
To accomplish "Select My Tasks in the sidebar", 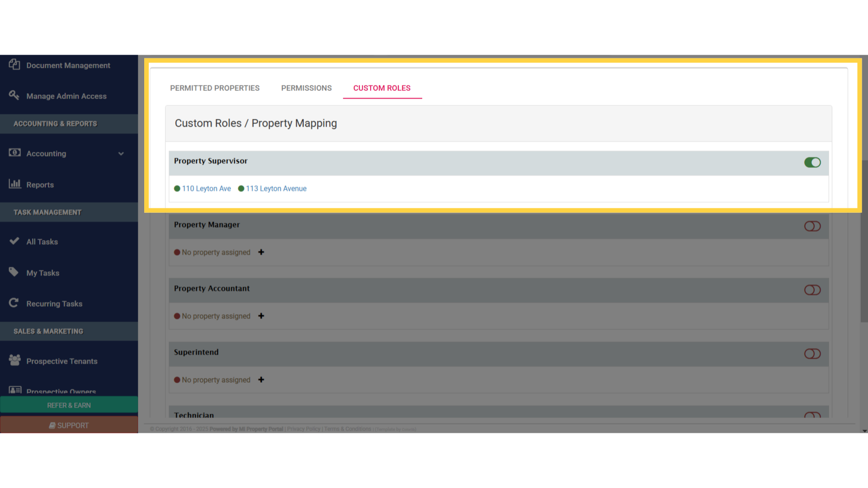I will (42, 272).
